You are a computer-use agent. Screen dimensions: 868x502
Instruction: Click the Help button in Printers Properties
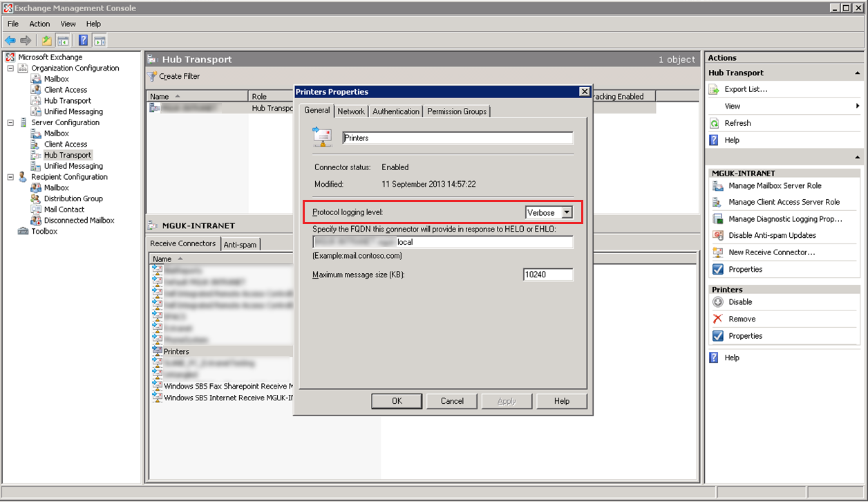pyautogui.click(x=562, y=401)
